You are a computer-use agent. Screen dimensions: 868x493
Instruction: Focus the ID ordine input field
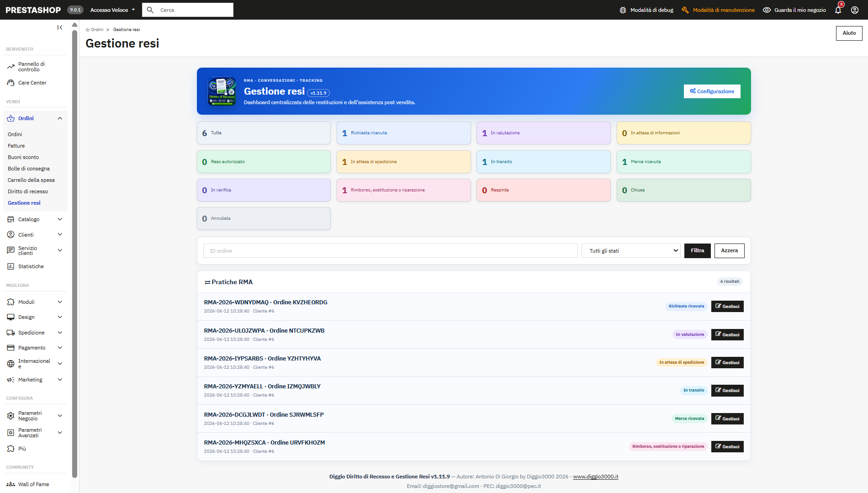(x=391, y=251)
